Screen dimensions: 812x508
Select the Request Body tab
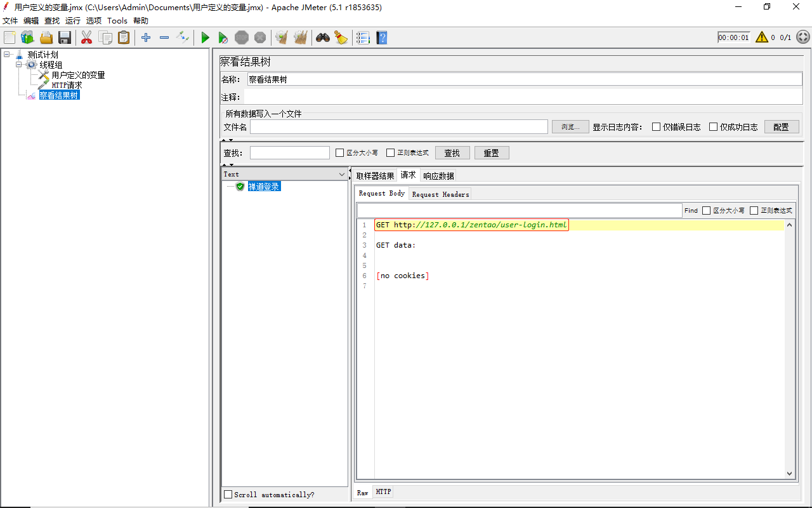pyautogui.click(x=382, y=193)
